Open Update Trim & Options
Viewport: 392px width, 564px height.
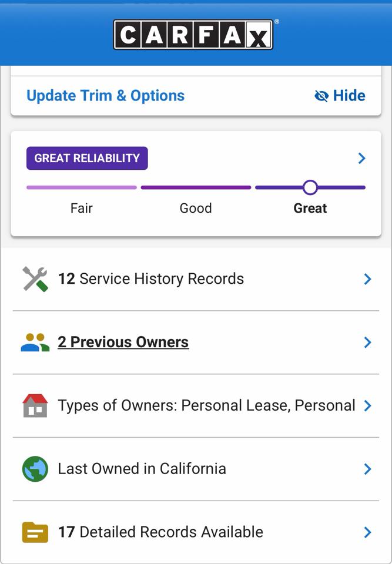[106, 96]
